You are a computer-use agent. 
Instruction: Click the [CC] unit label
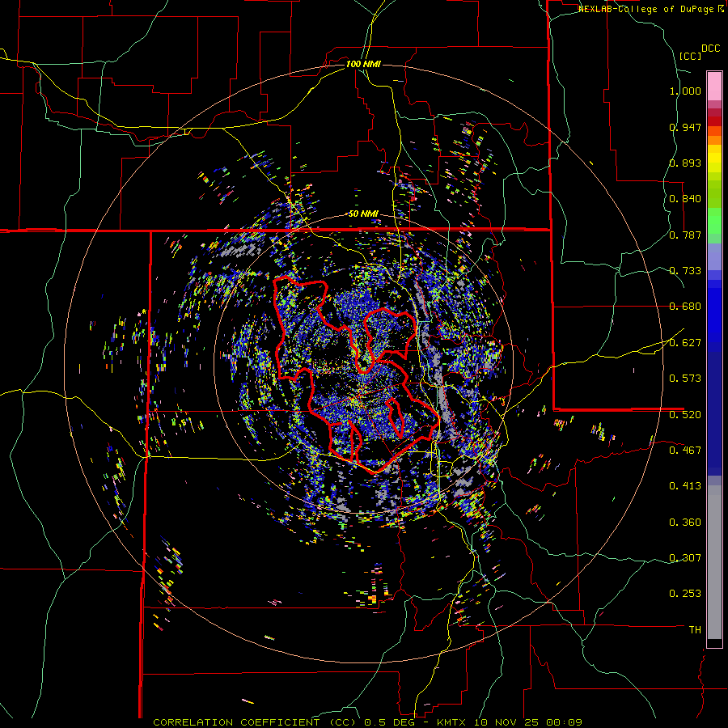[x=691, y=56]
